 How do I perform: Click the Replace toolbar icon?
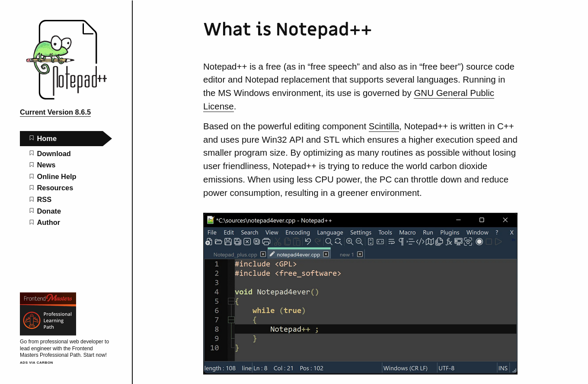tap(338, 242)
